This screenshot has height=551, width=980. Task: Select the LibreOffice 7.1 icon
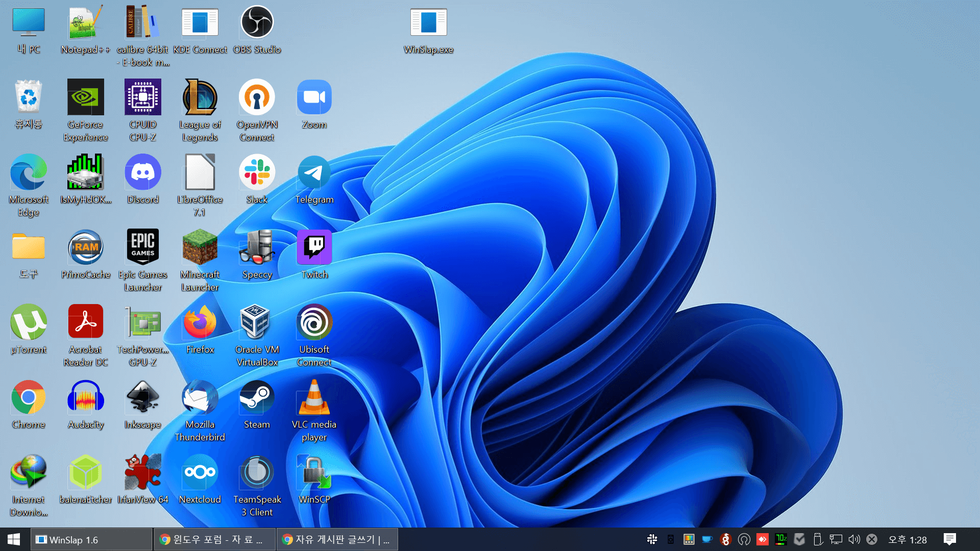200,185
